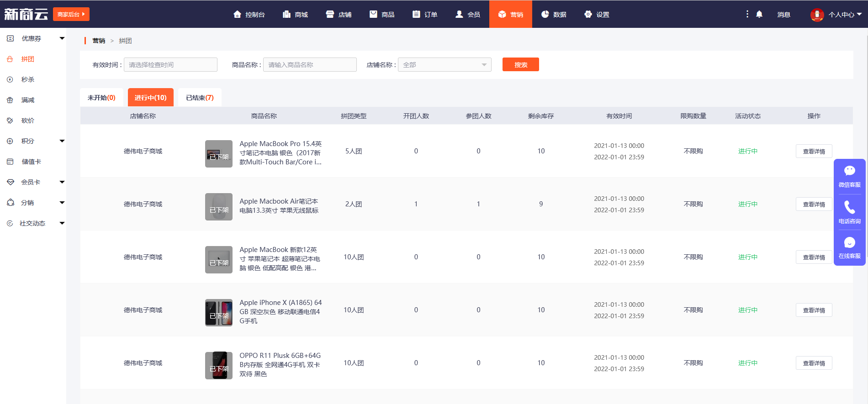
Task: Select 满减 in the sidebar
Action: coord(27,100)
